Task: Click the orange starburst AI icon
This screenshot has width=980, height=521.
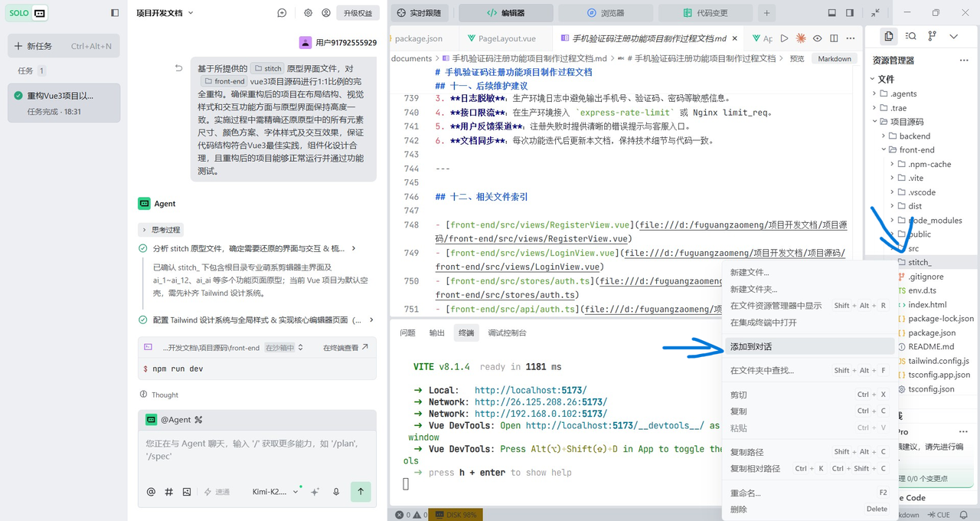Action: point(801,38)
